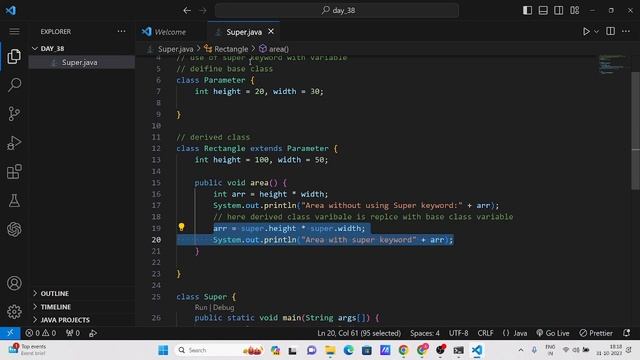Click the day_38 command center search box

[337, 10]
